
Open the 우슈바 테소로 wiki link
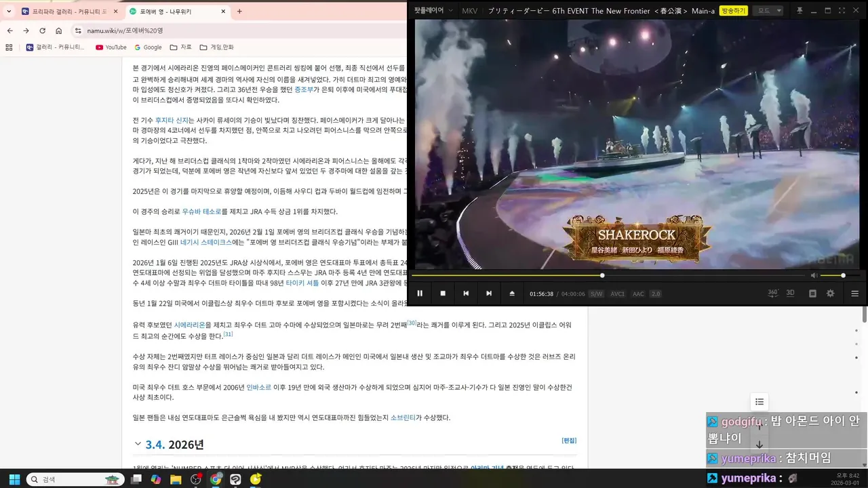pyautogui.click(x=201, y=211)
